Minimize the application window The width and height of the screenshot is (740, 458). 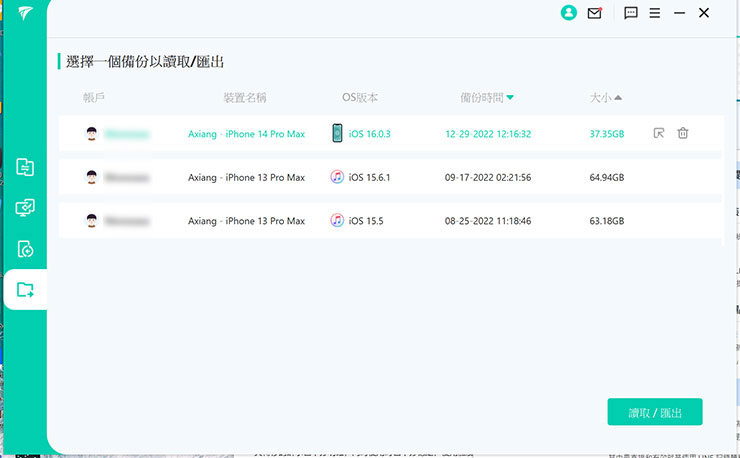679,13
